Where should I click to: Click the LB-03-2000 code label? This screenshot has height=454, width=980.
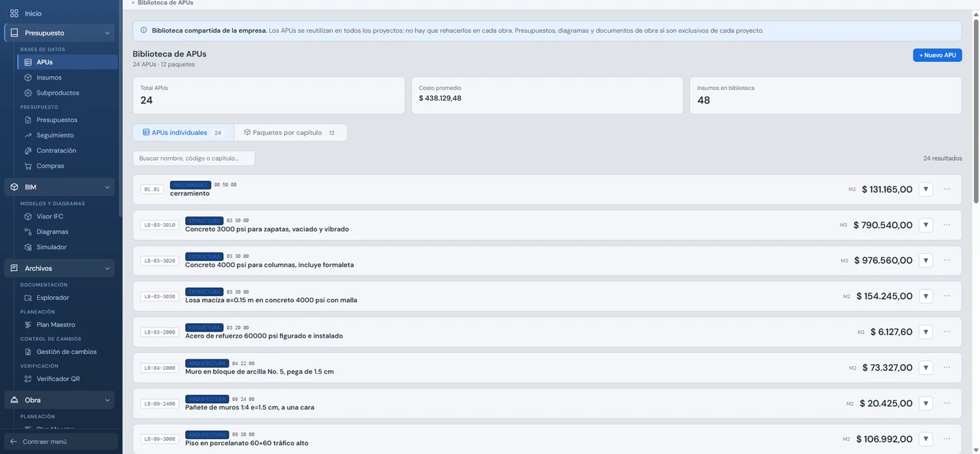pos(160,332)
